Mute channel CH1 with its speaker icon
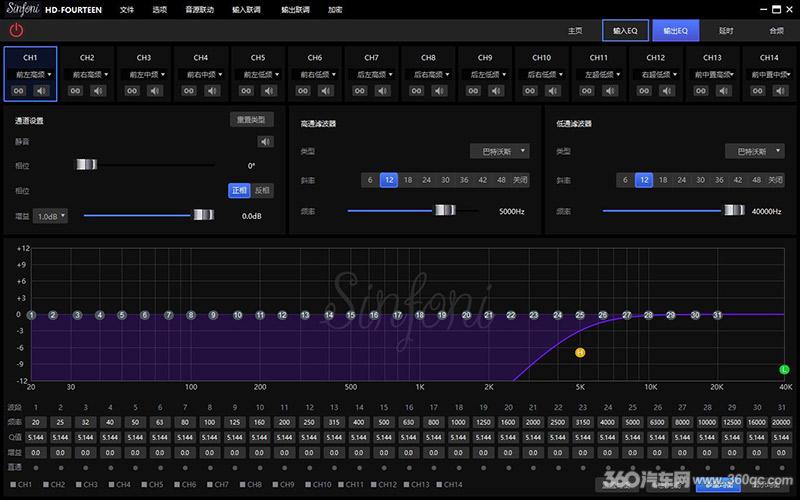This screenshot has width=800, height=500. [x=41, y=91]
